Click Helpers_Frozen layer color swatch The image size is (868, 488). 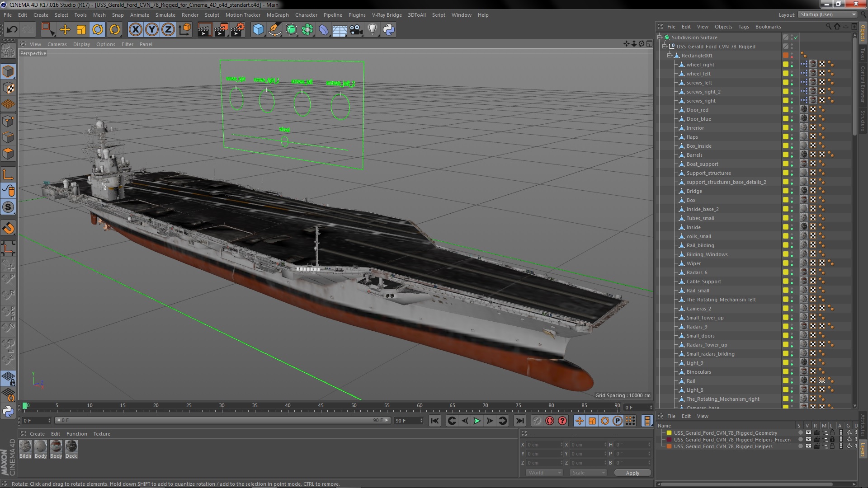click(x=670, y=440)
